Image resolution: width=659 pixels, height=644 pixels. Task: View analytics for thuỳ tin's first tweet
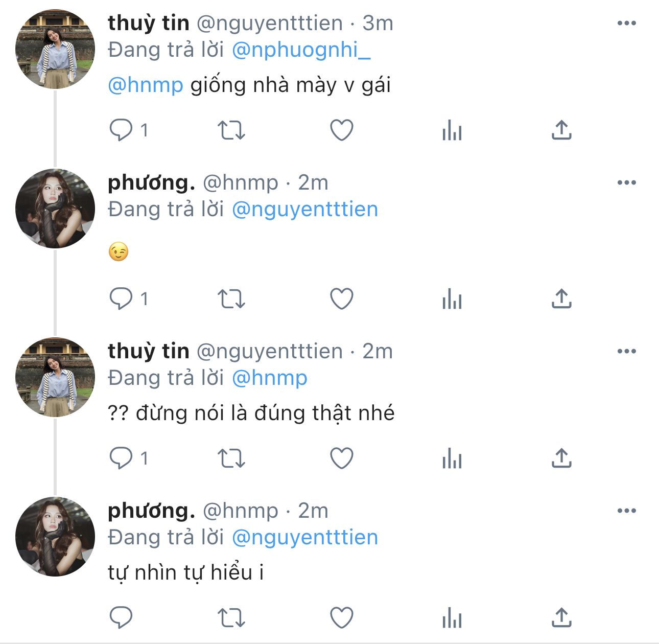click(x=452, y=130)
